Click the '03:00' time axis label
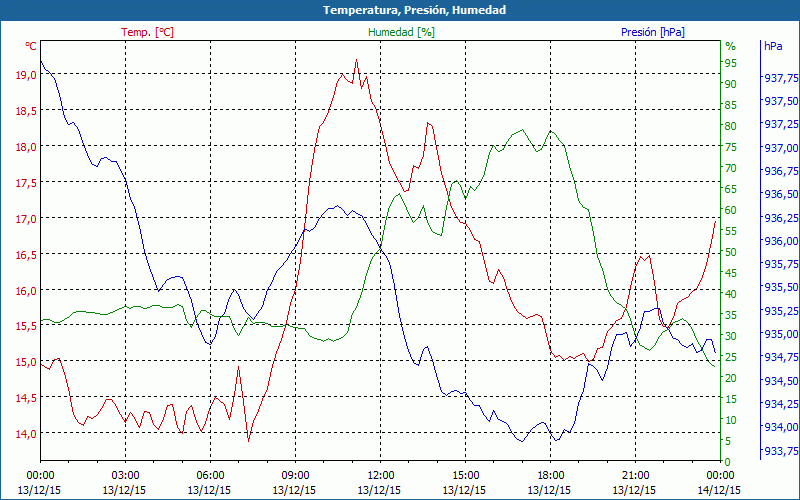800x500 pixels. (126, 476)
